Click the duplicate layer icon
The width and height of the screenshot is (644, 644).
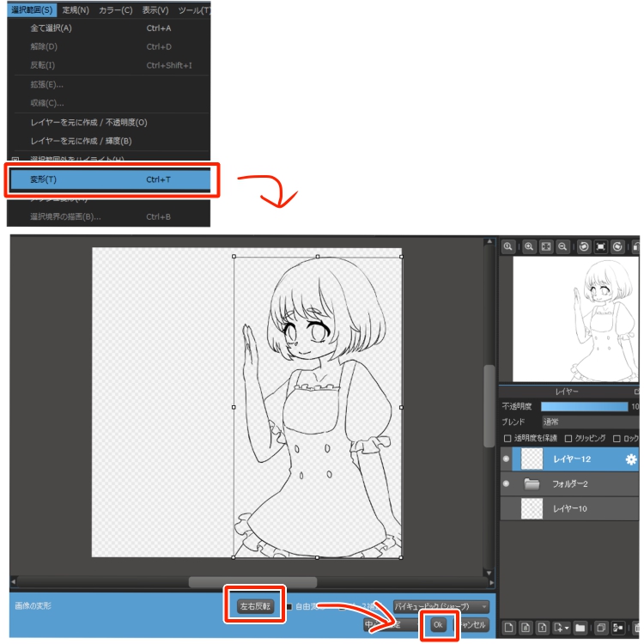[601, 628]
